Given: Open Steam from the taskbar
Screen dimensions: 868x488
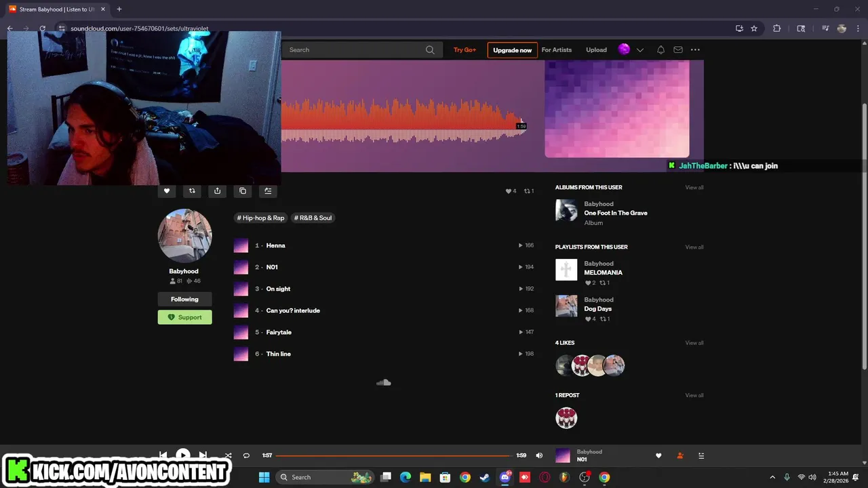Looking at the screenshot, I should tap(485, 477).
